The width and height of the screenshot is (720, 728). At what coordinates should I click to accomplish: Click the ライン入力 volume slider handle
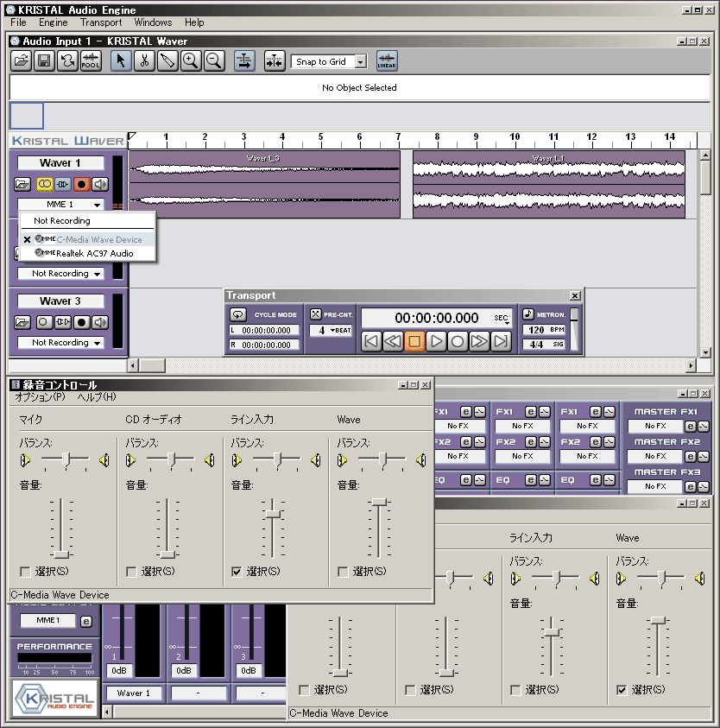click(x=273, y=513)
